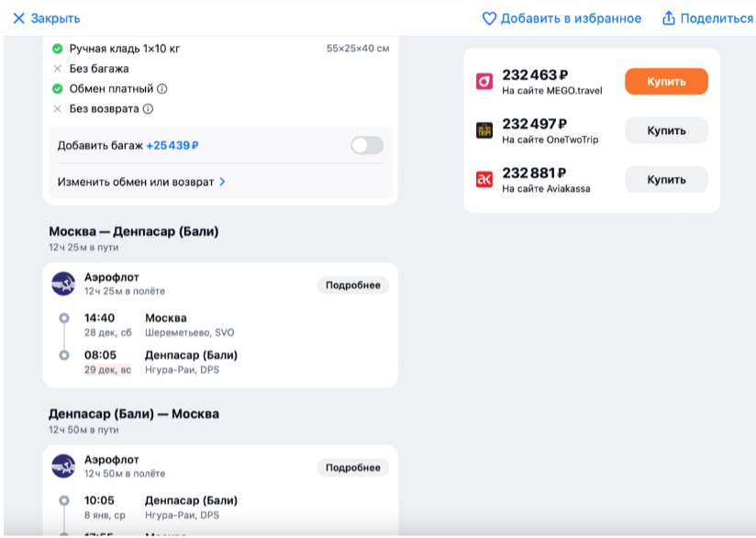Click the 28 дек, сб date
Viewport: 756px width, 538px height.
point(107,332)
